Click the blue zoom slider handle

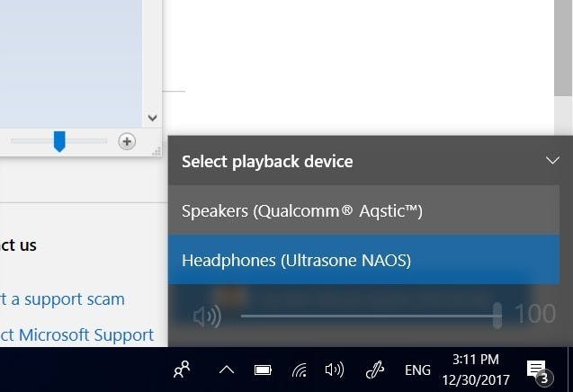(x=59, y=141)
